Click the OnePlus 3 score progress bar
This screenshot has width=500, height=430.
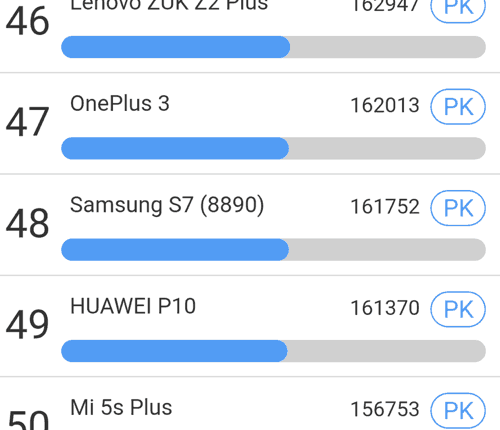click(273, 148)
